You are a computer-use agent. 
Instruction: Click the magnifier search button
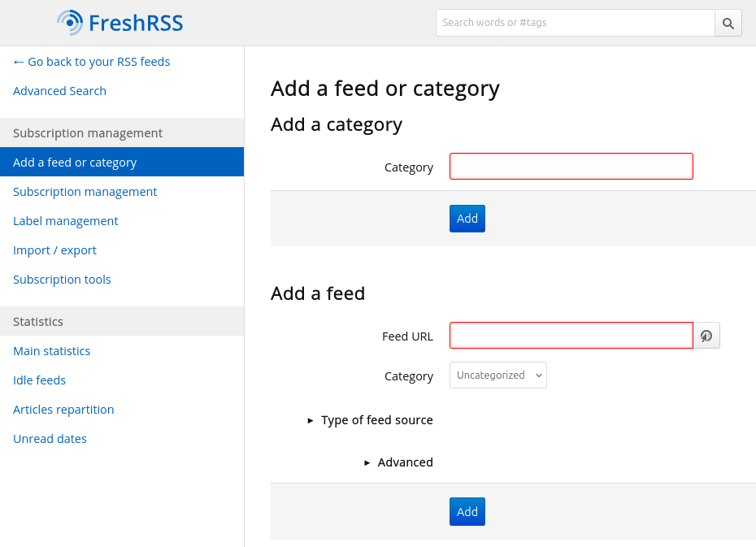[x=728, y=23]
